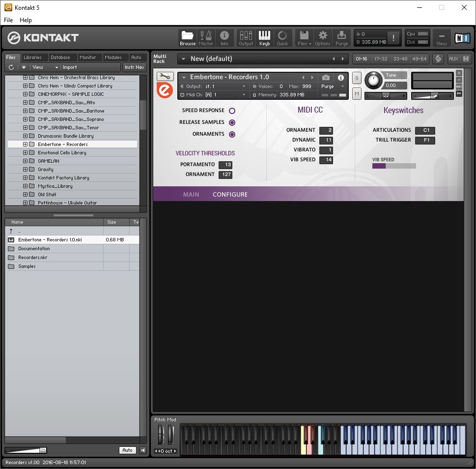The width and height of the screenshot is (476, 469).
Task: Toggle the Browse panel icon
Action: [x=187, y=38]
